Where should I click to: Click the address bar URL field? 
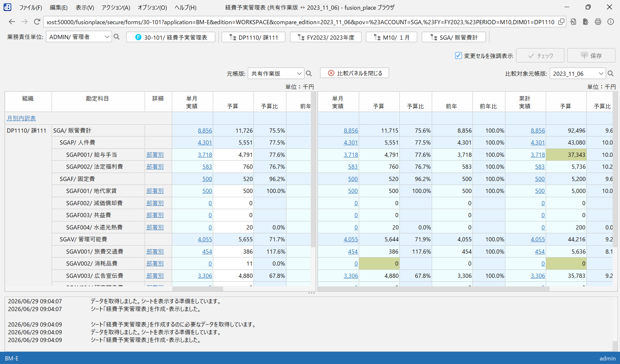[x=301, y=22]
